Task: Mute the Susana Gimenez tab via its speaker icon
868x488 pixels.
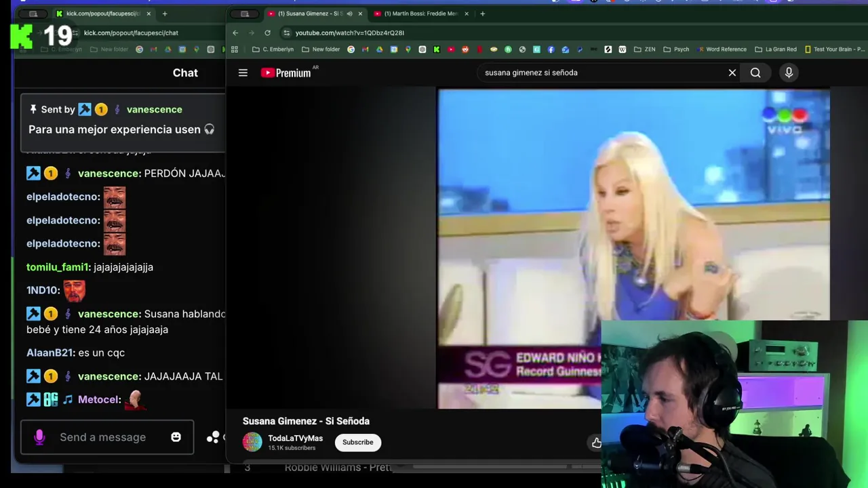Action: pyautogui.click(x=350, y=14)
